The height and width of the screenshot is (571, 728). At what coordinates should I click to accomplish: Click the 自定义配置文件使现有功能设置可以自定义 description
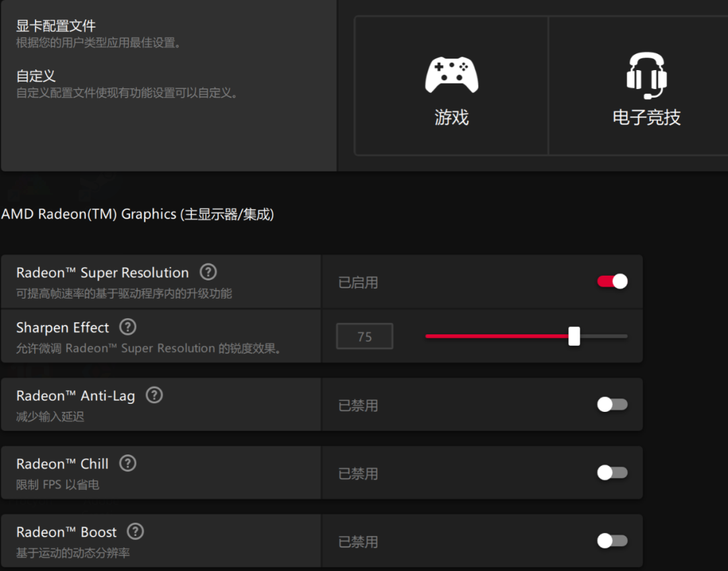[127, 93]
